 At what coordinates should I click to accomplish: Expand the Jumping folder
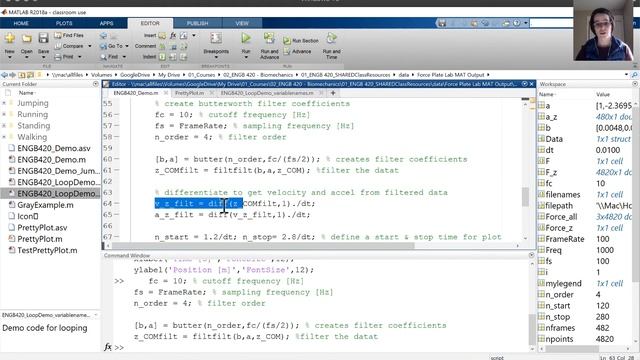point(4,103)
